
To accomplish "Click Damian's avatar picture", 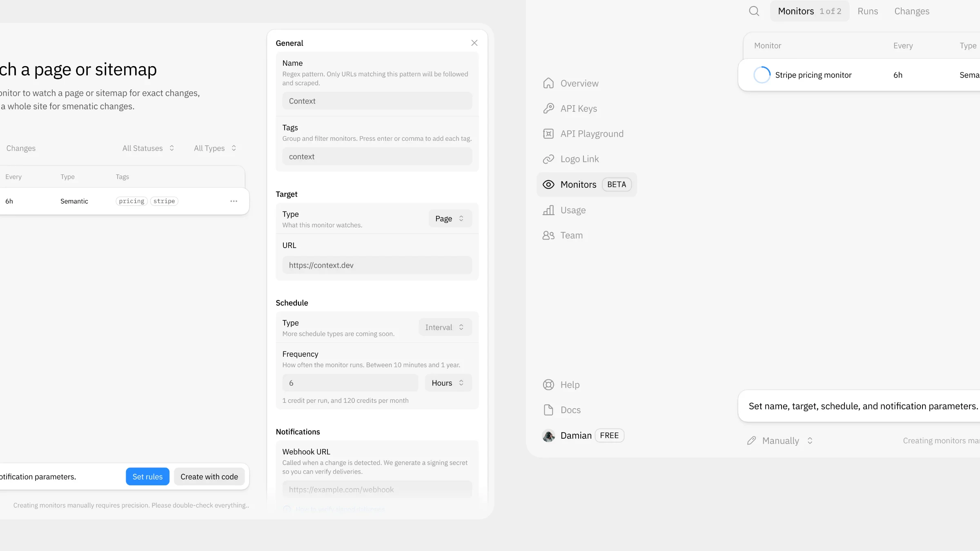I will [548, 435].
